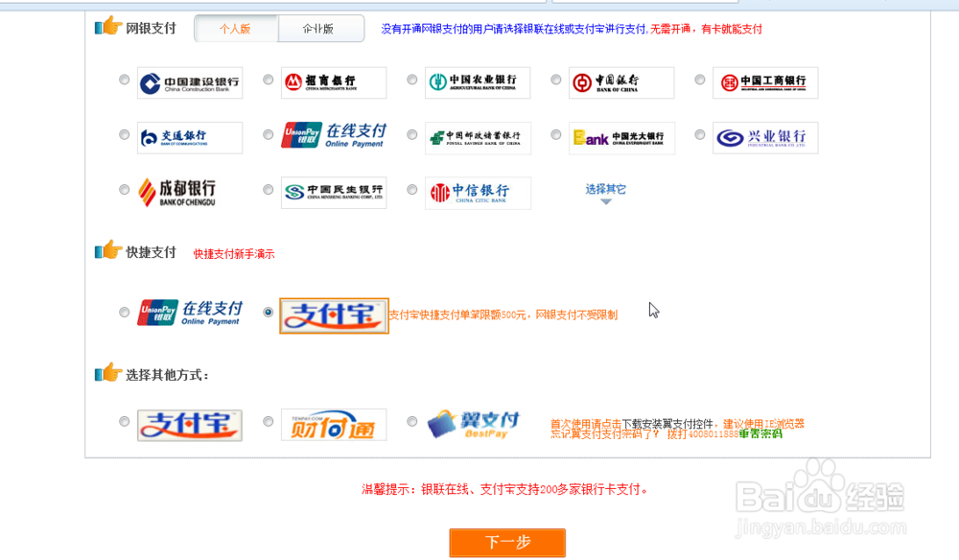The height and width of the screenshot is (560, 959).
Task: Click the Tenpay 财付通 logo
Action: [334, 425]
